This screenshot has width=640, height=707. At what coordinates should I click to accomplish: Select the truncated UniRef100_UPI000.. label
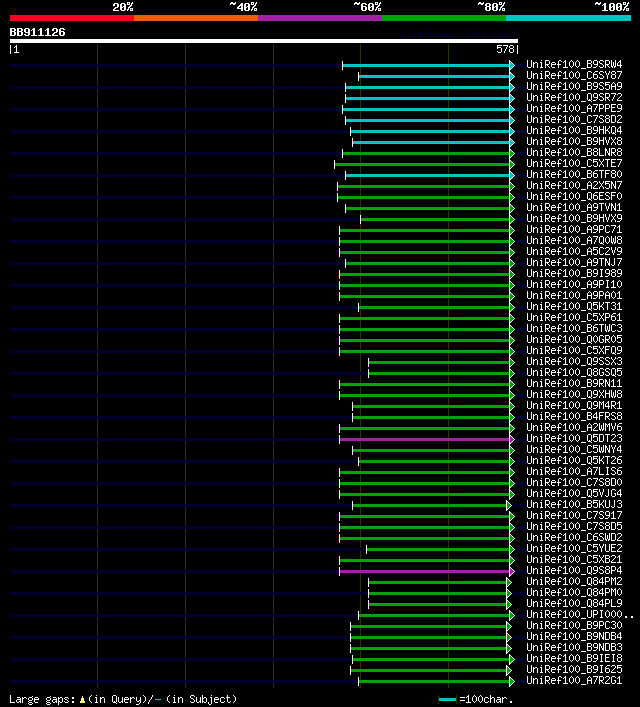(580, 614)
